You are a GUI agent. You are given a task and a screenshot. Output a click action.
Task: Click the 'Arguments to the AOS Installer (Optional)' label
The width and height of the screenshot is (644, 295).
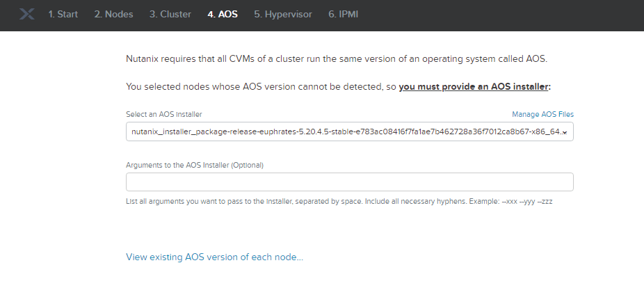195,165
